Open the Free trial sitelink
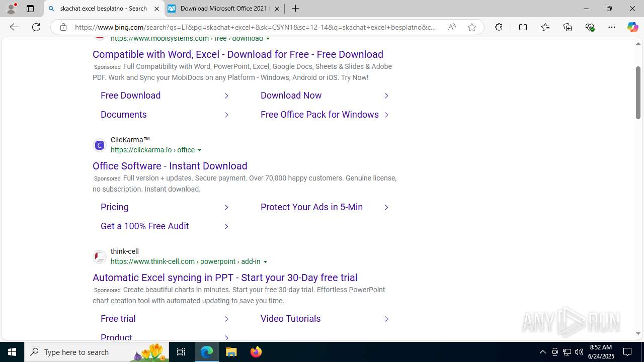Viewport: 644px width, 362px height. [118, 319]
